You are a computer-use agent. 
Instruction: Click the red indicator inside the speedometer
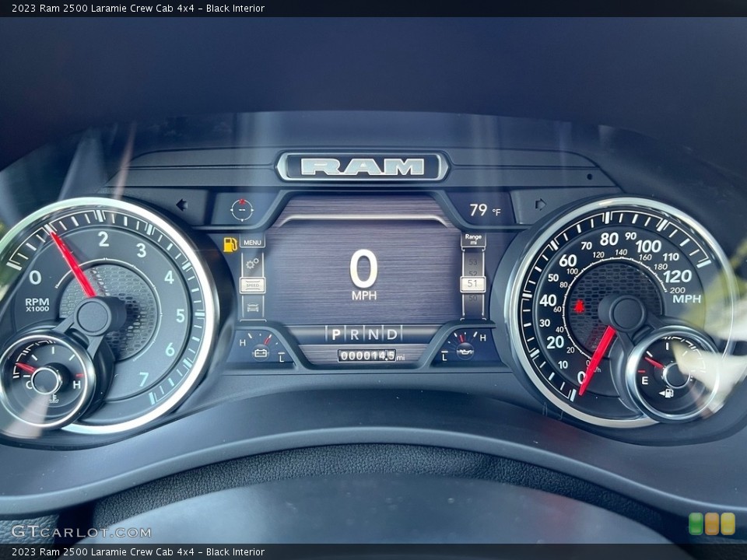click(579, 306)
